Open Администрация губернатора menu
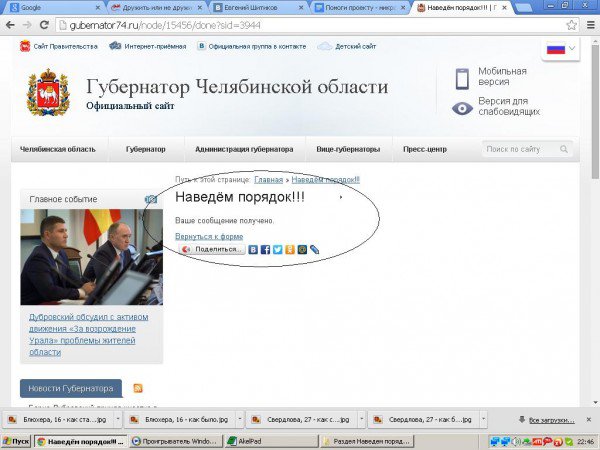The width and height of the screenshot is (600, 450). pyautogui.click(x=244, y=149)
